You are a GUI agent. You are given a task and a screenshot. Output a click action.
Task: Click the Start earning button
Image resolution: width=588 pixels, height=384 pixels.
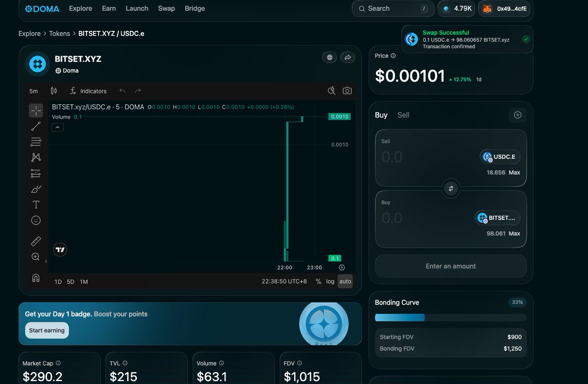(x=47, y=331)
